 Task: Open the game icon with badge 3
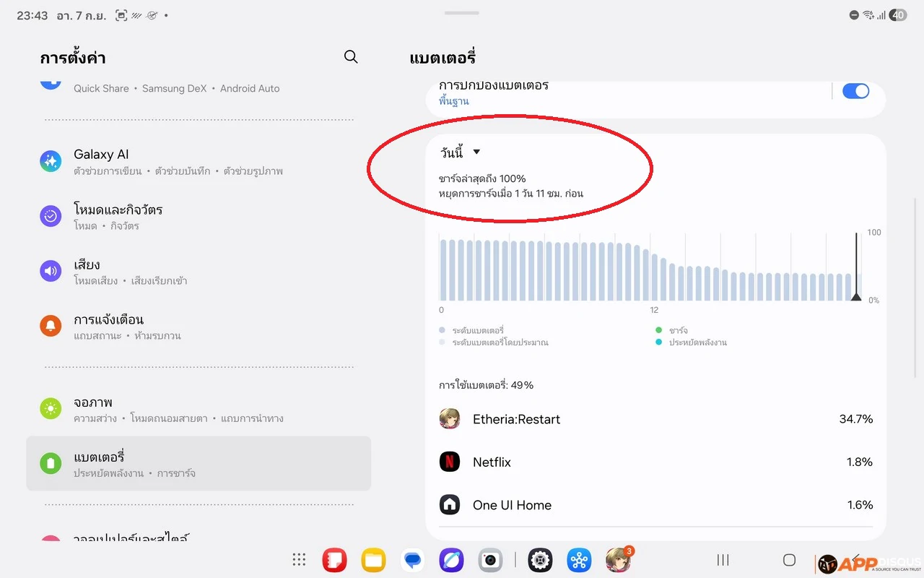point(618,560)
